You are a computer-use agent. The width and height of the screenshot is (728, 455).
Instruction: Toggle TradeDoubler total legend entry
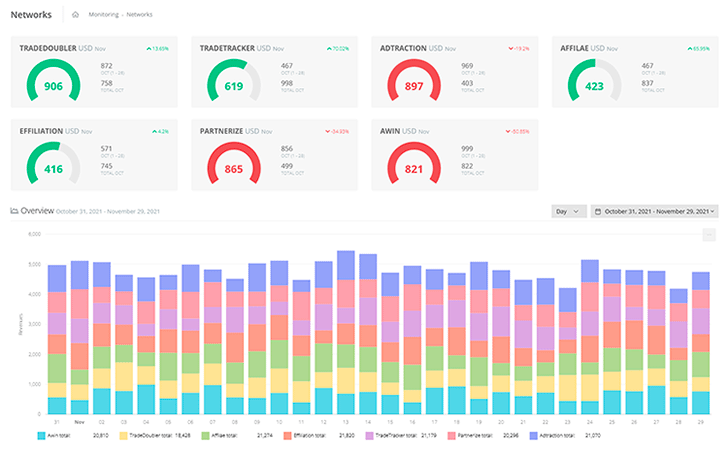click(x=155, y=436)
